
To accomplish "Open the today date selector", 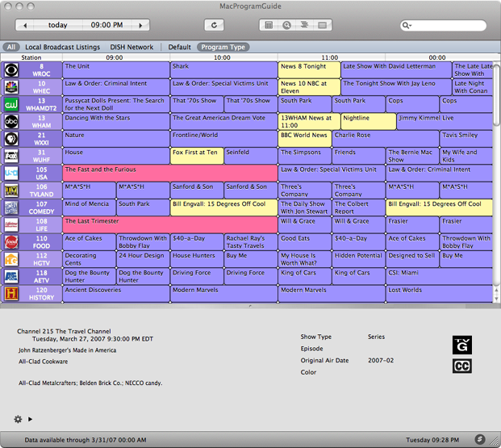I will (x=58, y=25).
